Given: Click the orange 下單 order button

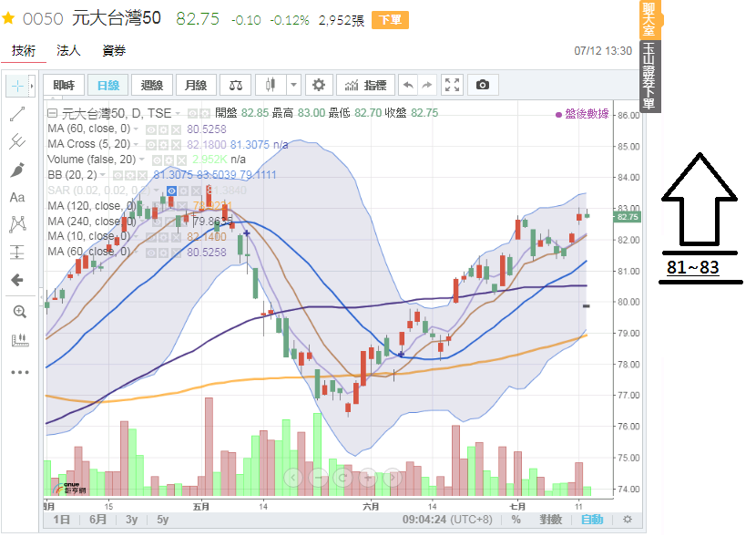Looking at the screenshot, I should pyautogui.click(x=390, y=20).
